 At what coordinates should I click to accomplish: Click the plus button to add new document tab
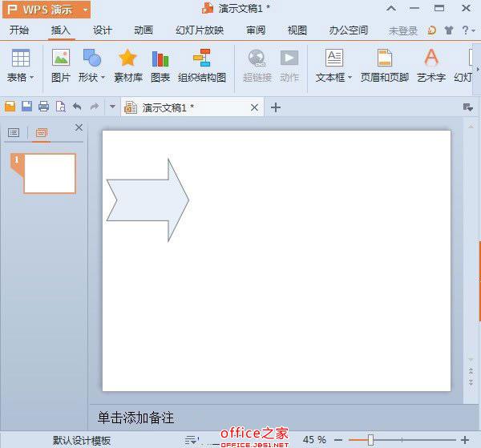276,107
